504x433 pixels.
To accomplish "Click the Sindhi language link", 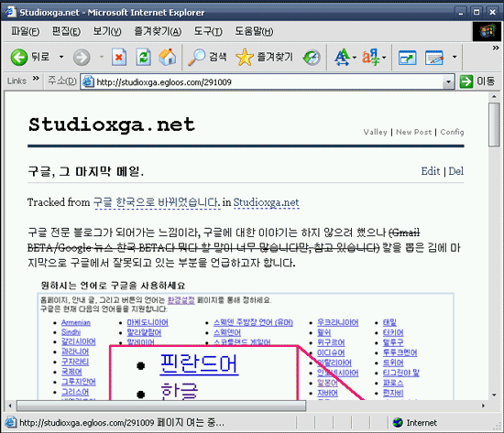I will [71, 332].
